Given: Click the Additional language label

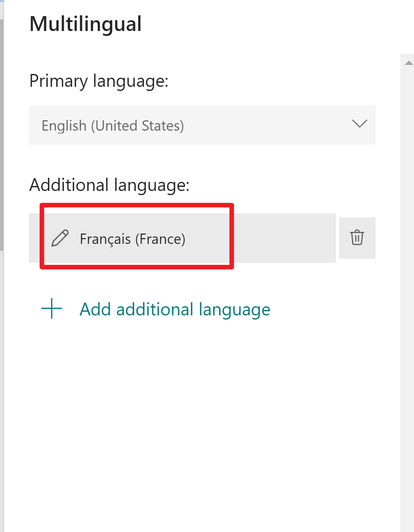Looking at the screenshot, I should [x=109, y=185].
